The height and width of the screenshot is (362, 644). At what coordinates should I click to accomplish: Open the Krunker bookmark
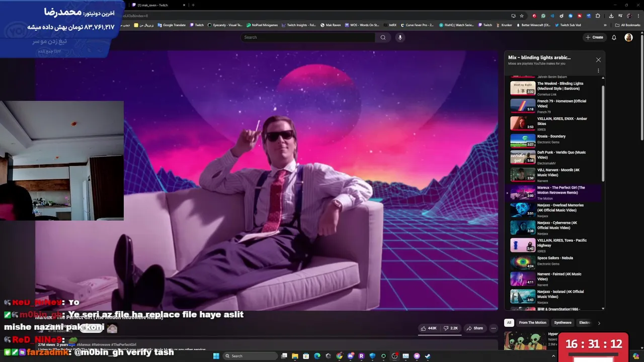pos(504,25)
